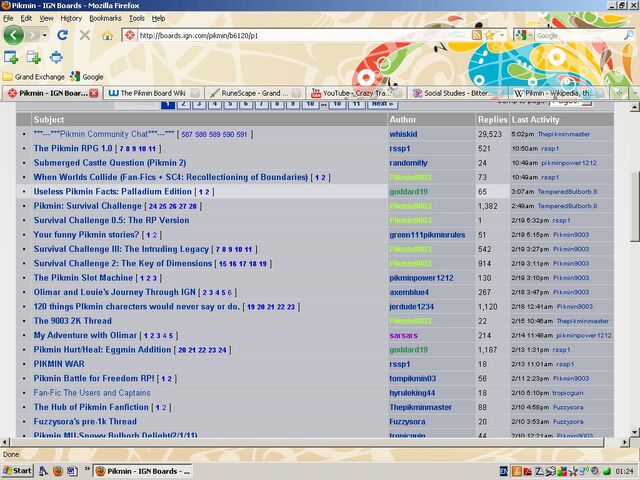
Task: Open the Google bookmark
Action: (87, 77)
